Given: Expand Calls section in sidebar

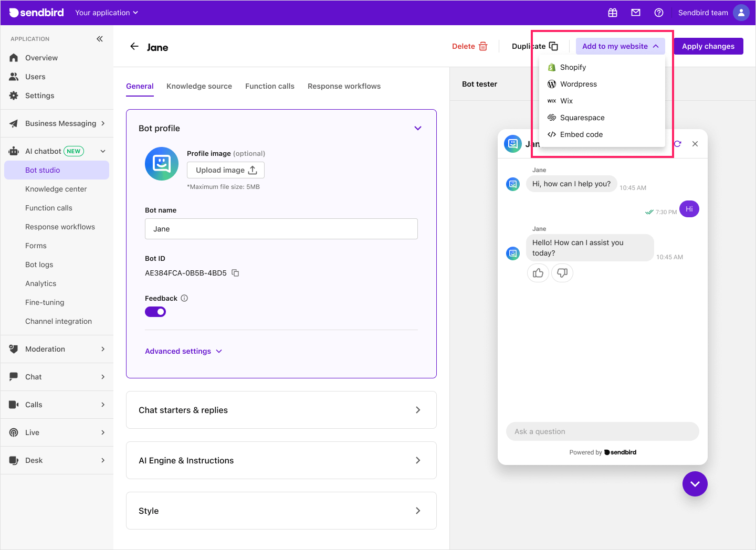Looking at the screenshot, I should (x=57, y=405).
